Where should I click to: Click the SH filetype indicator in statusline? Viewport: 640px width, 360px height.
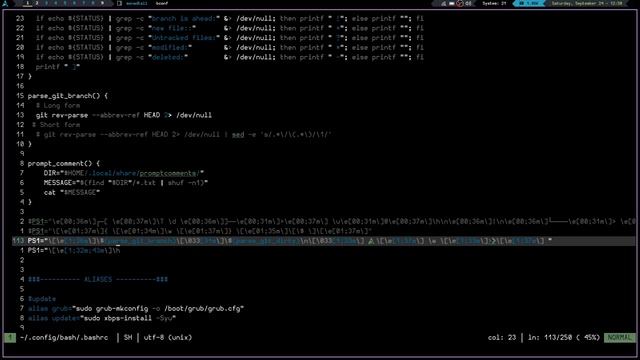[128, 338]
